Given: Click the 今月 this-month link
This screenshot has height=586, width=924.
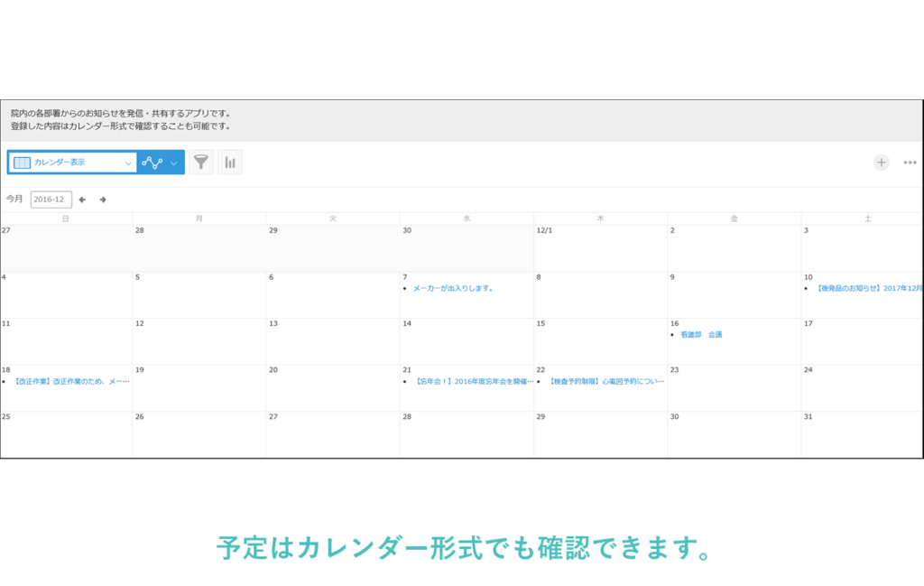Looking at the screenshot, I should [14, 200].
